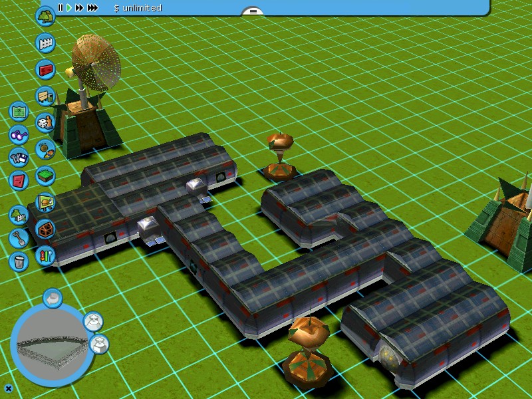Choose the park bench path extras icon
The width and height of the screenshot is (532, 399).
point(45,96)
